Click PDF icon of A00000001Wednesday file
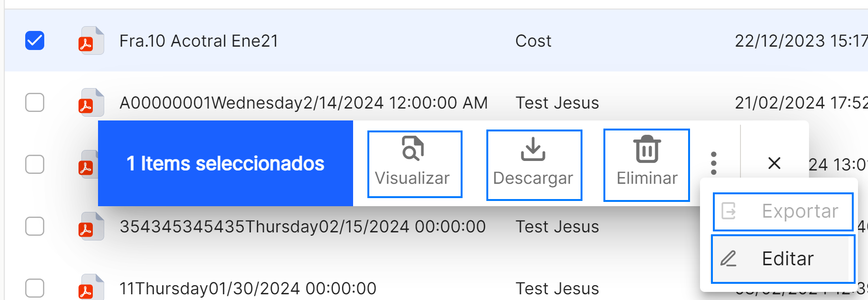The image size is (868, 300). click(90, 103)
